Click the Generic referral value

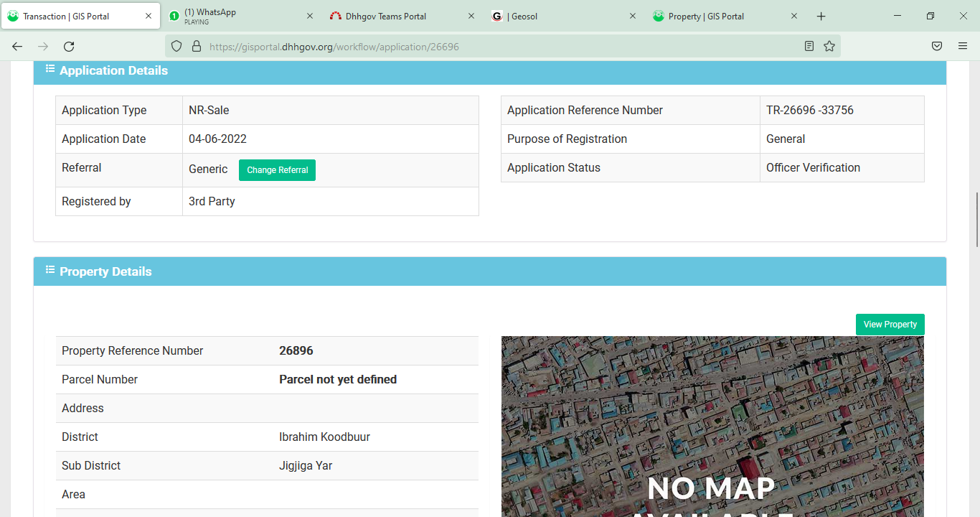(208, 169)
